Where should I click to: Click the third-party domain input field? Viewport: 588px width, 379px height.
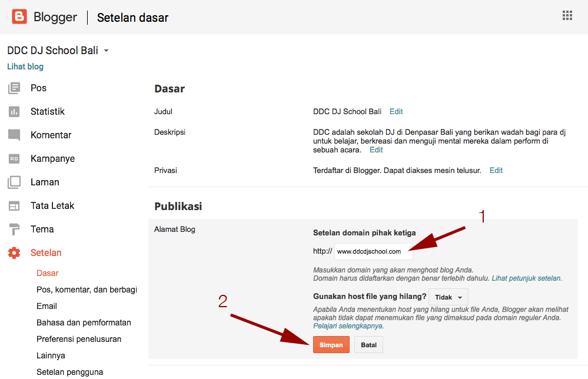pos(374,251)
